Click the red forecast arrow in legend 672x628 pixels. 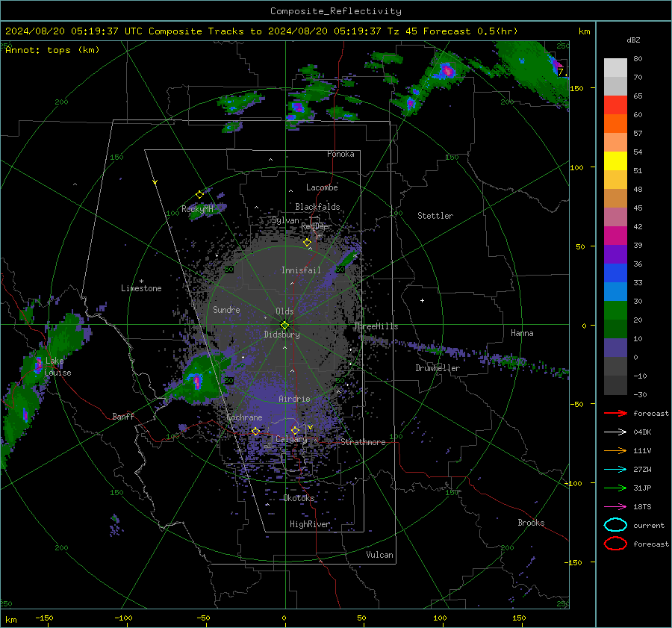pyautogui.click(x=615, y=413)
